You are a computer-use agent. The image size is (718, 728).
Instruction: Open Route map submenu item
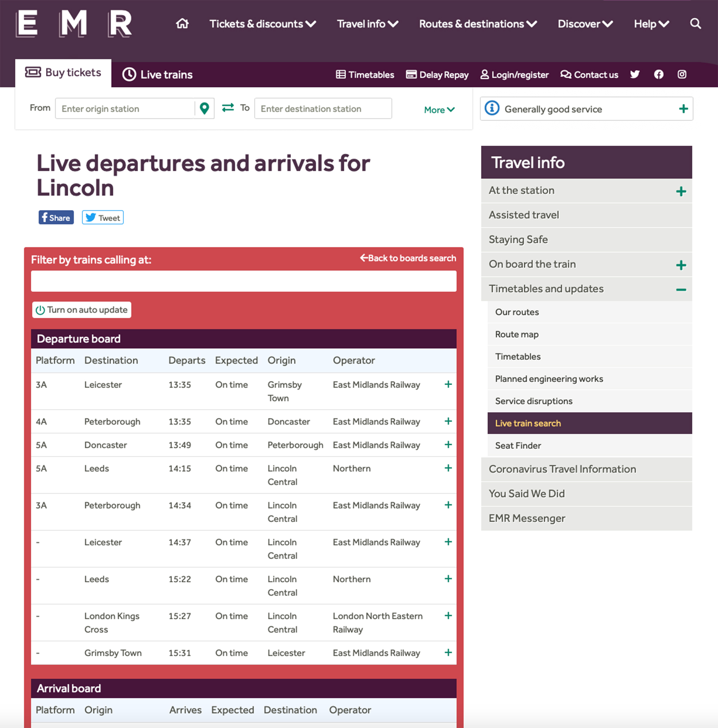(x=589, y=334)
